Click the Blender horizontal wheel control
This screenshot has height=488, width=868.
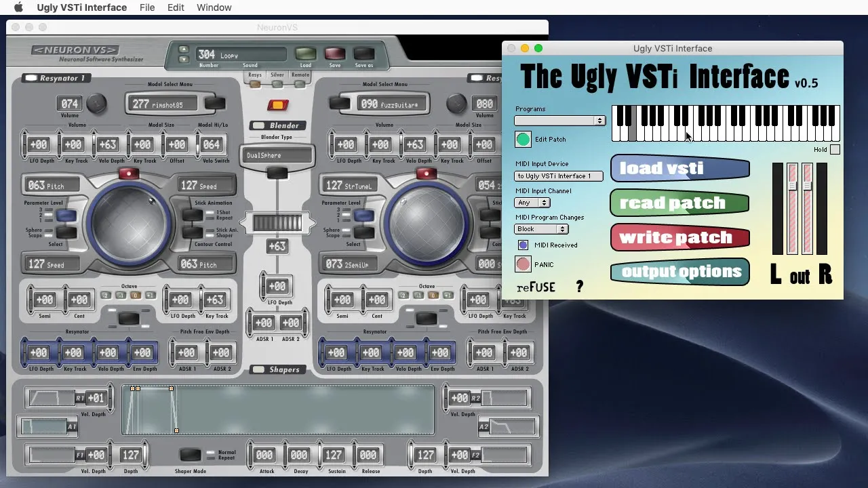(277, 222)
